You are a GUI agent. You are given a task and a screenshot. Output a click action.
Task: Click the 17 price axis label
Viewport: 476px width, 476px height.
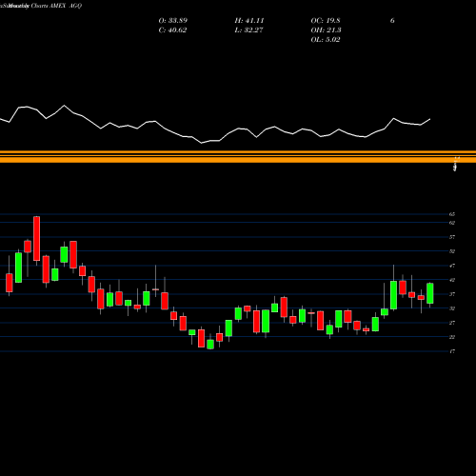pos(452,351)
